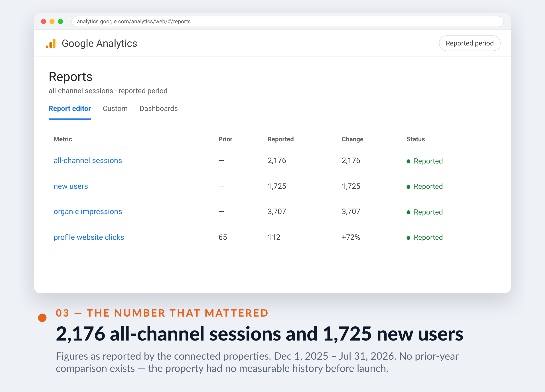Click the Reported status for new users

[x=424, y=186]
